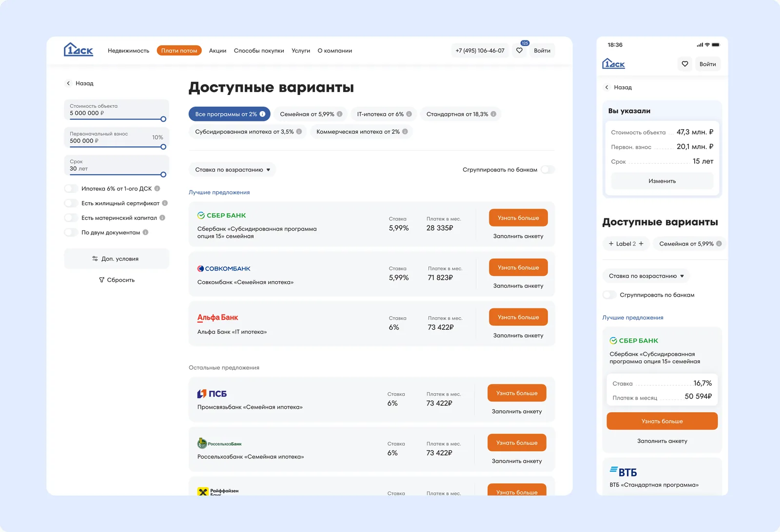Click the 1ДСК logo in the header

77,50
